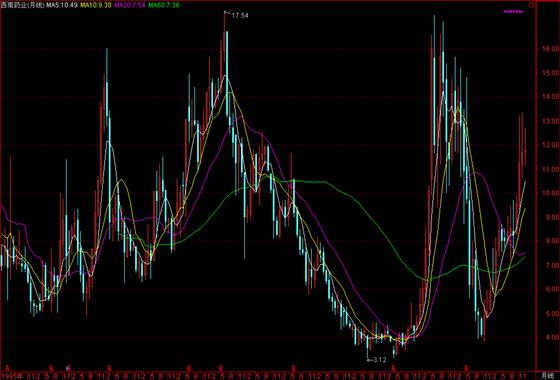Viewport: 560px width, 380px height.
Task: Click the white event marker on the timeline
Action: coord(68,368)
